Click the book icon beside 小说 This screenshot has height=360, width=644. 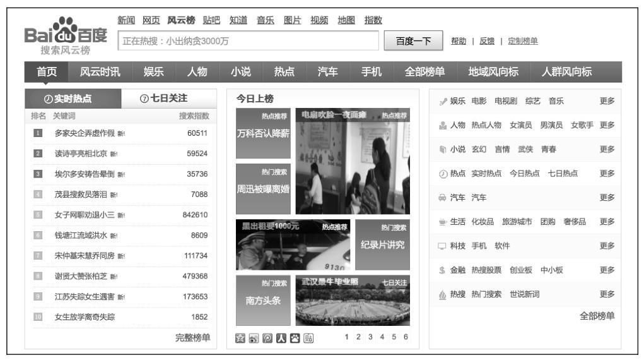443,150
